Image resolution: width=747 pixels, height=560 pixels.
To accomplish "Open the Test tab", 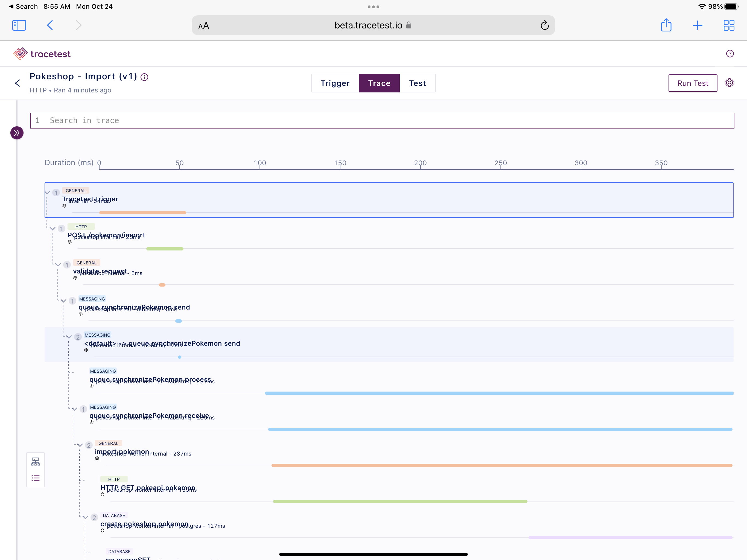I will 418,83.
